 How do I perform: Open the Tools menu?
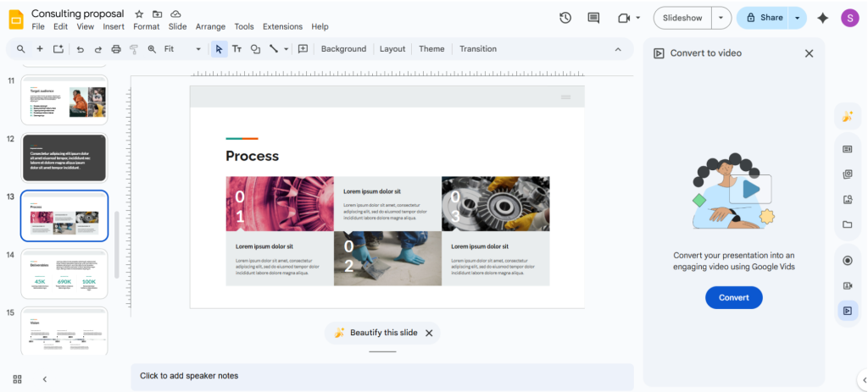(244, 26)
